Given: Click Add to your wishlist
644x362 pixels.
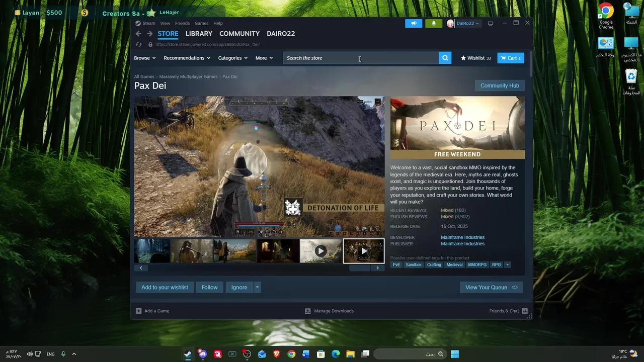Looking at the screenshot, I should click(165, 287).
